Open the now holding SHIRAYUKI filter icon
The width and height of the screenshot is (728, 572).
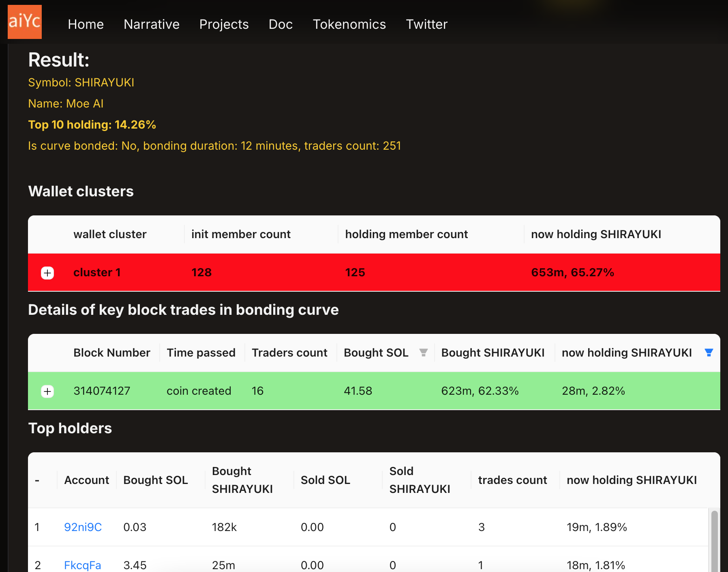[709, 353]
